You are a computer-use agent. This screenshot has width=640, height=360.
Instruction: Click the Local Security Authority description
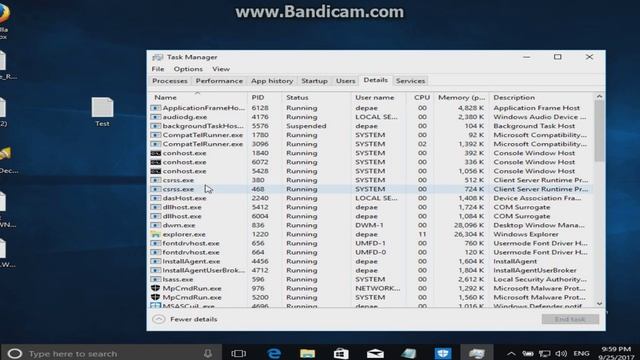(540, 279)
